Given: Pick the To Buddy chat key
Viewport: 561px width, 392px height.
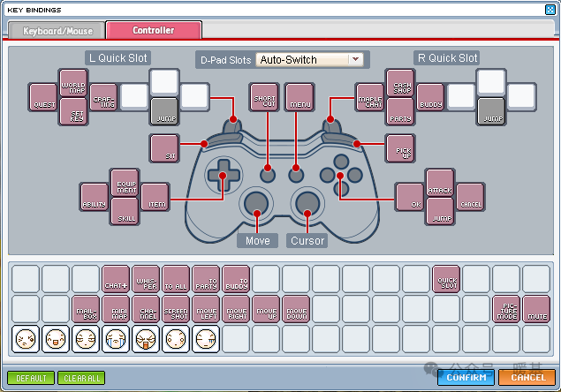Looking at the screenshot, I should click(x=236, y=279).
